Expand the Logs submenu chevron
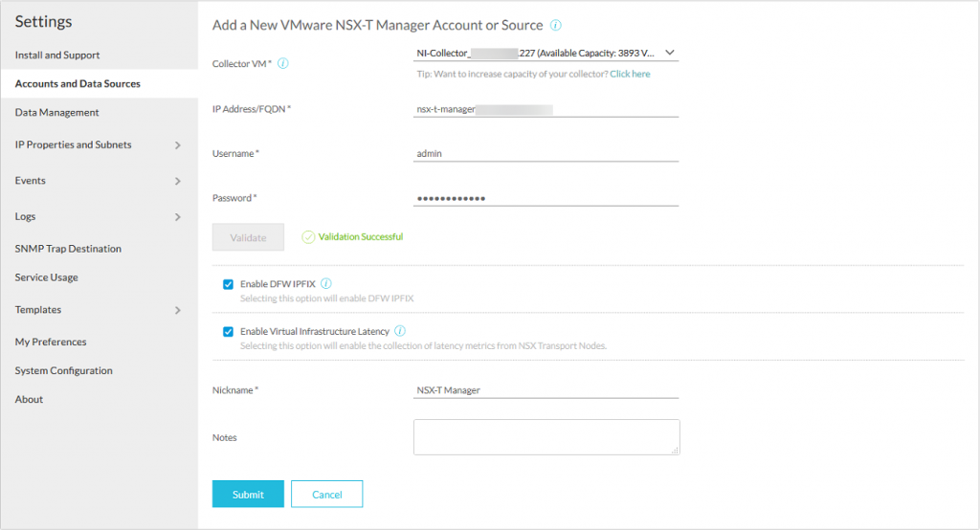The height and width of the screenshot is (530, 980). (177, 217)
